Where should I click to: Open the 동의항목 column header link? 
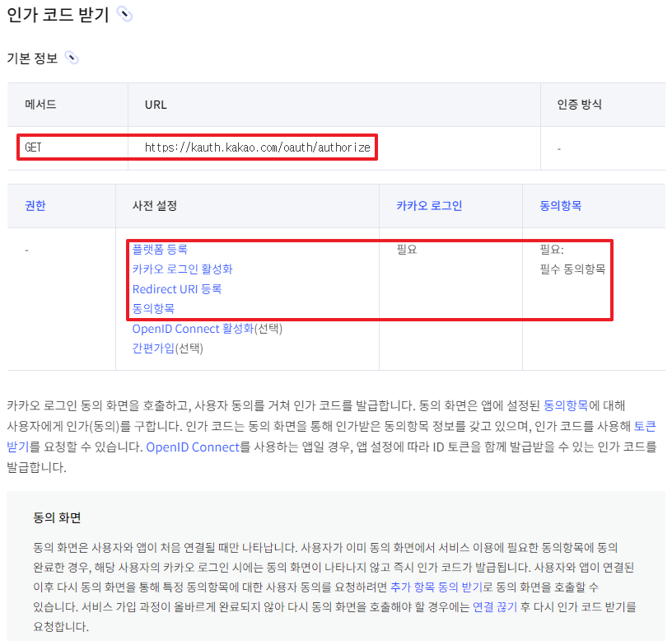tap(561, 206)
